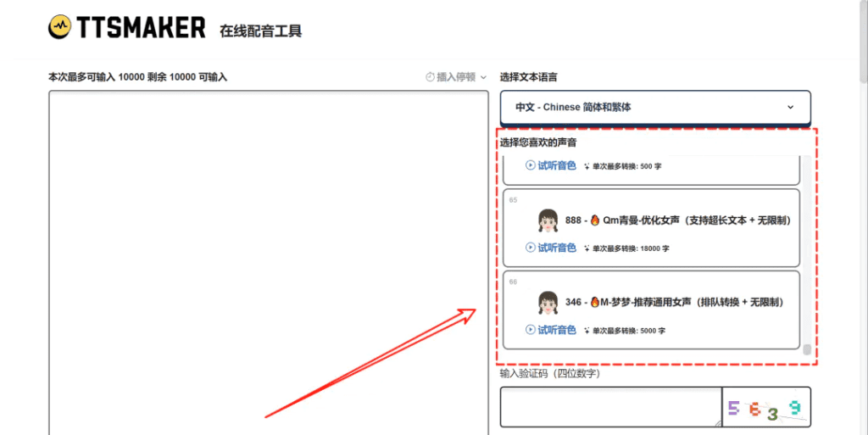
Task: Click the sparkle icon before 18000 字
Action: pyautogui.click(x=587, y=248)
